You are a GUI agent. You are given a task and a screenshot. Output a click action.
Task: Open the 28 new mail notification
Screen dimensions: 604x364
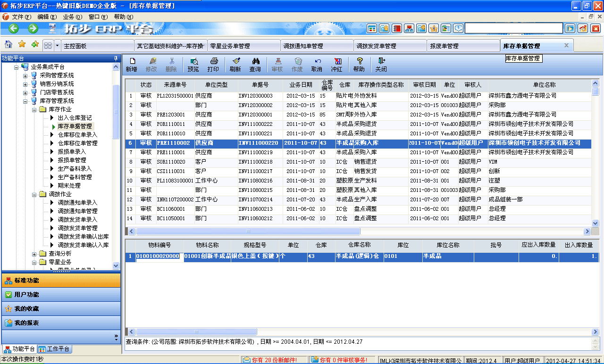tap(270, 359)
